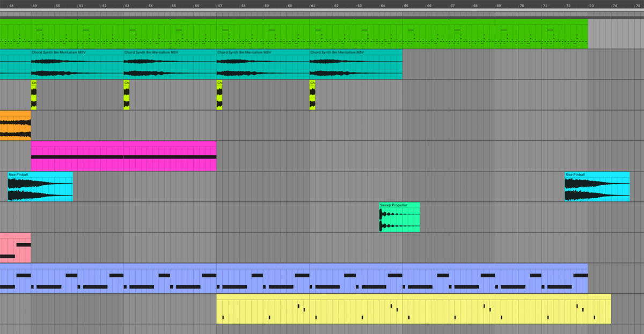
Task: Click bar 60 in the timeline ruler
Action: 289,5
